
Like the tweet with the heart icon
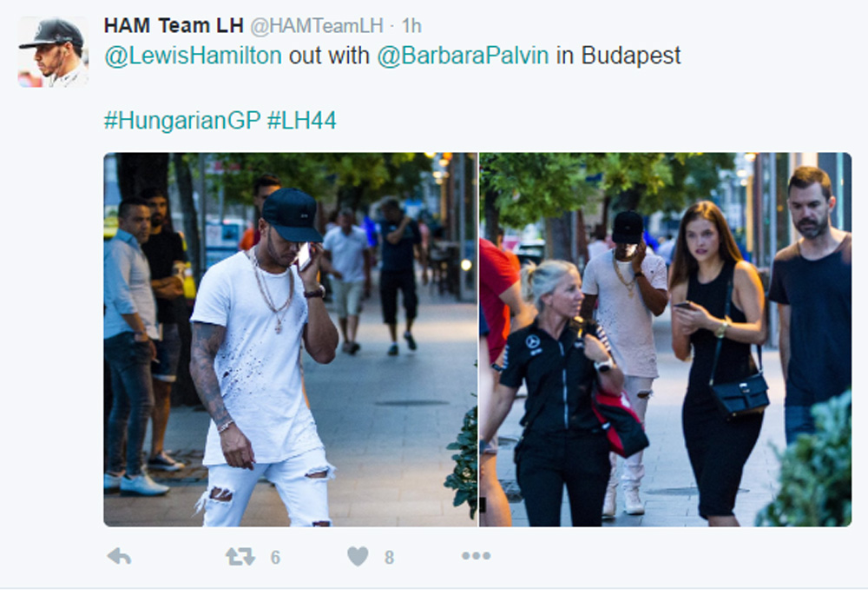pos(358,556)
